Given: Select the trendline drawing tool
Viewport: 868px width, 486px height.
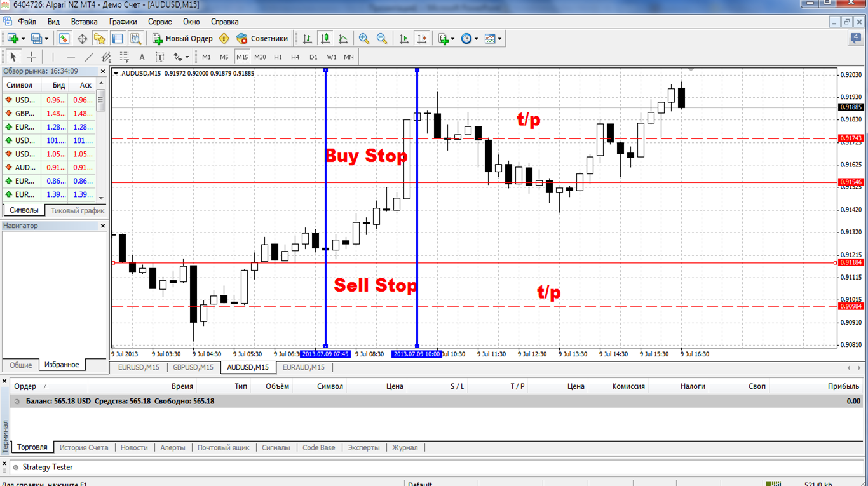Looking at the screenshot, I should point(89,57).
